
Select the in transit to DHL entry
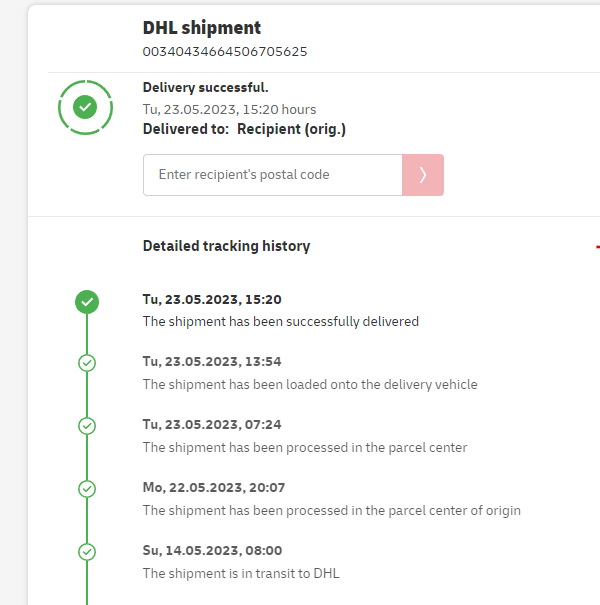[241, 573]
